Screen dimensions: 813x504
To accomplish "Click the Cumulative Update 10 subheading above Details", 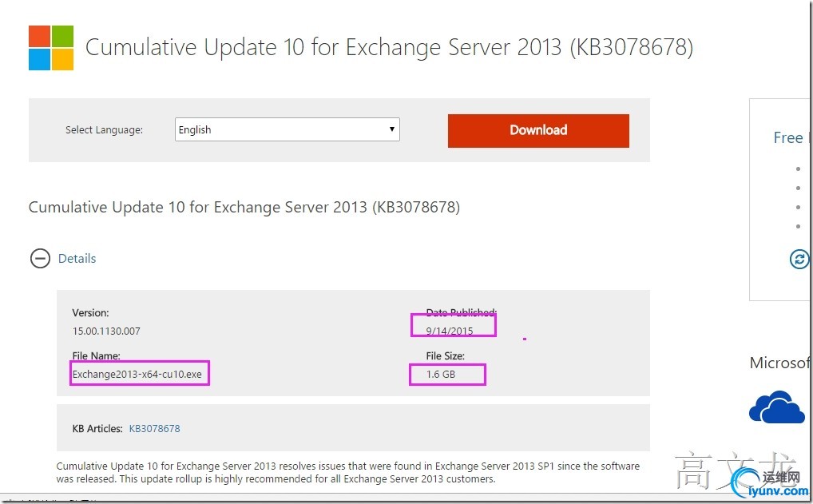I will (244, 207).
